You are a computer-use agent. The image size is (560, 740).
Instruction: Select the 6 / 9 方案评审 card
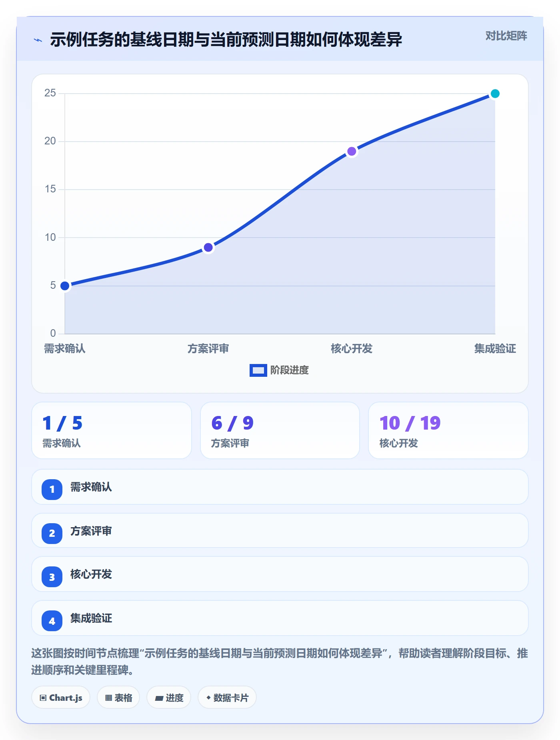point(280,430)
